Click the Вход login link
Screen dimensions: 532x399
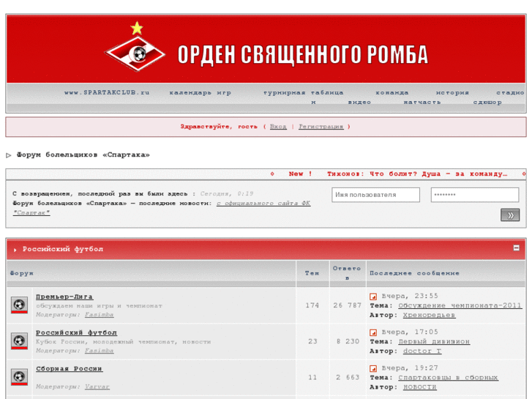(x=278, y=127)
